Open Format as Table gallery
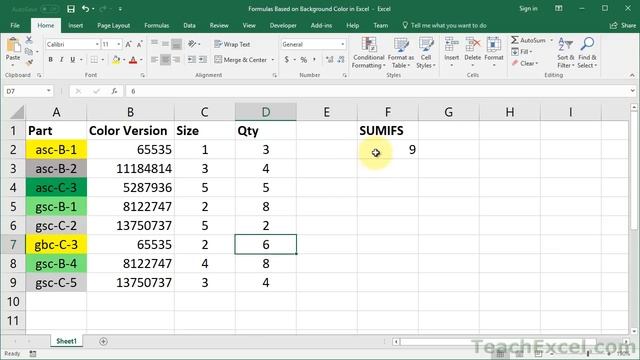Image resolution: width=640 pixels, height=360 pixels. (x=401, y=53)
